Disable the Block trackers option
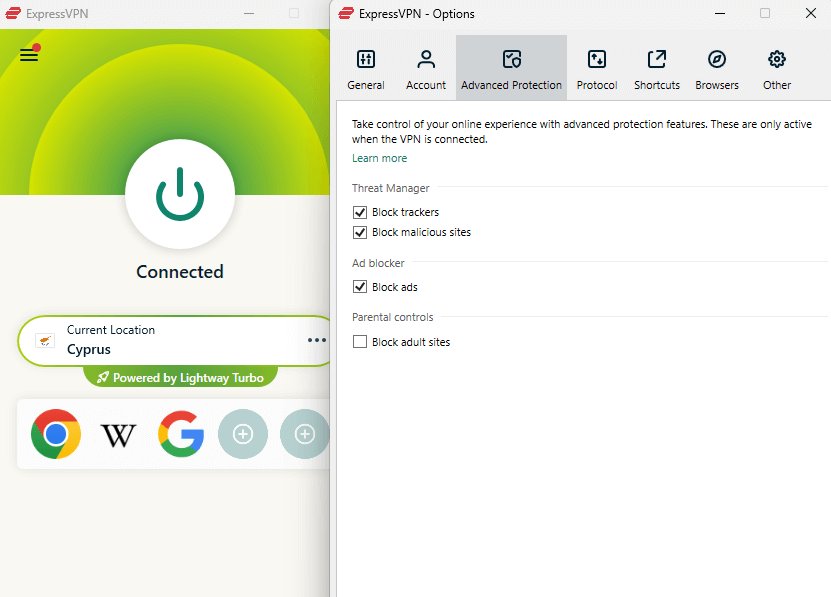Screen dimensions: 831x597 click(359, 212)
